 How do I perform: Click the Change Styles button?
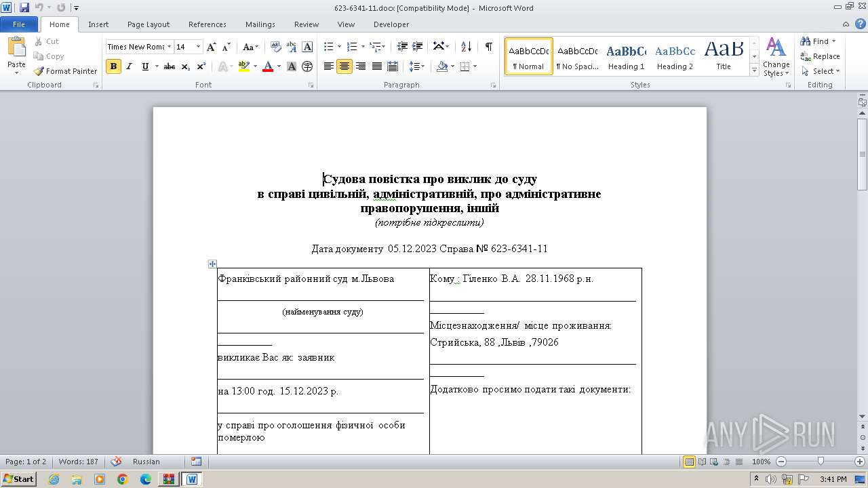pos(776,57)
